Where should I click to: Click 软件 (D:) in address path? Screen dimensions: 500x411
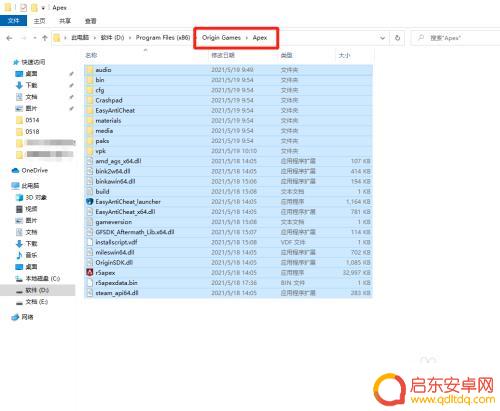pos(112,38)
